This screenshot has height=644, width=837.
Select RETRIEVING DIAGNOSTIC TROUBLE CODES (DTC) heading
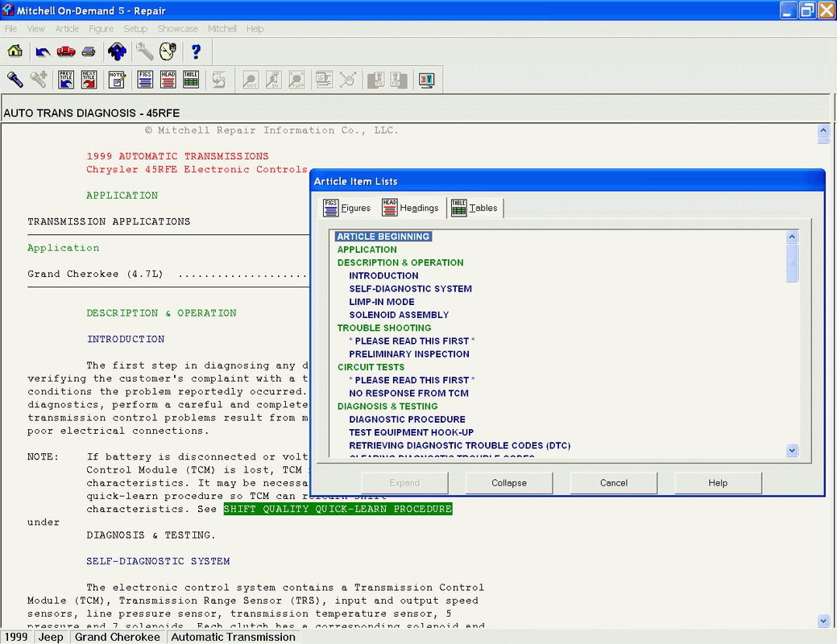(x=460, y=445)
